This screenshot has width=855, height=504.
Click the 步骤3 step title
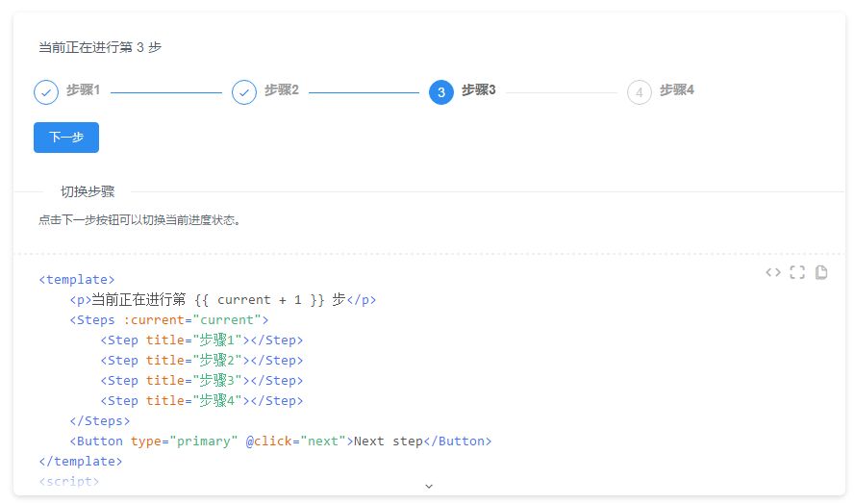(479, 90)
